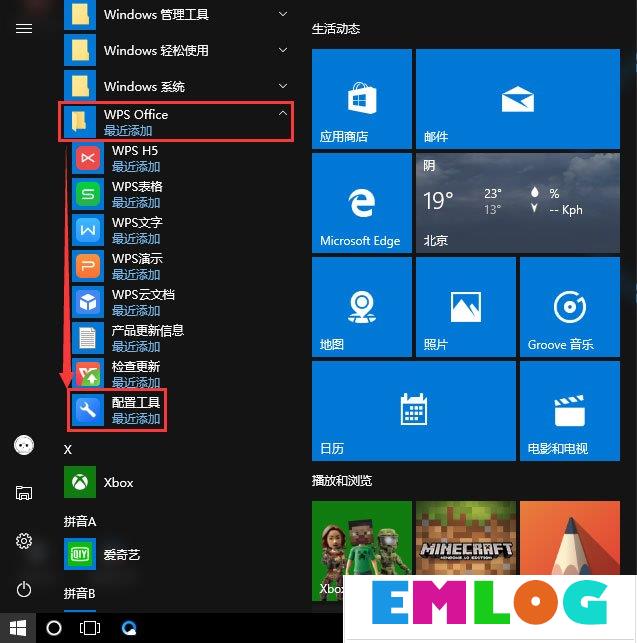Open 地图 Maps tile

(x=362, y=307)
